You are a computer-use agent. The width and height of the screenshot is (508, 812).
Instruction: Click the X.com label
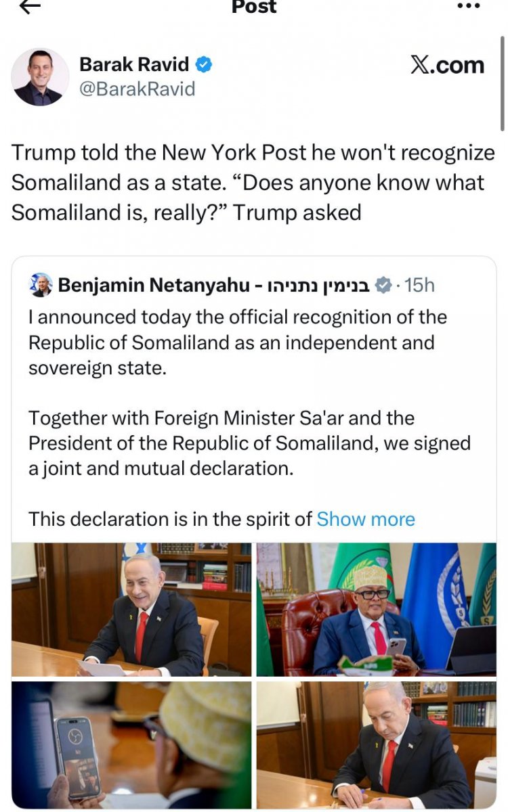(447, 66)
